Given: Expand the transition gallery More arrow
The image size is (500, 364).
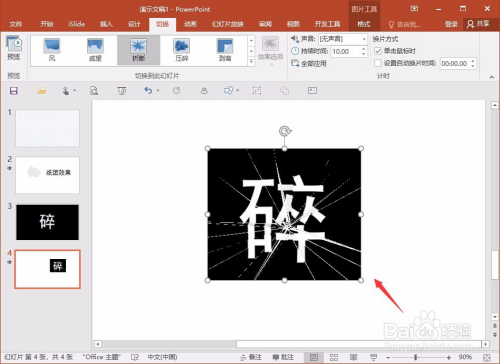Looking at the screenshot, I should [251, 61].
